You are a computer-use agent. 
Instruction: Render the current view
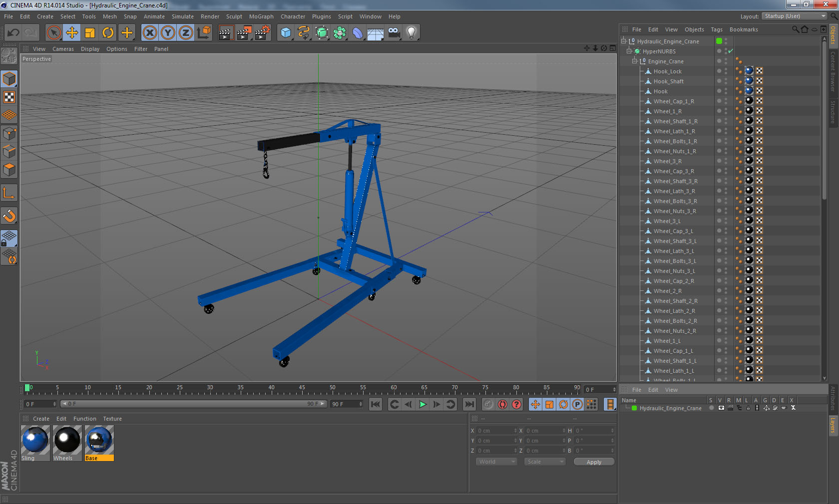click(x=226, y=33)
